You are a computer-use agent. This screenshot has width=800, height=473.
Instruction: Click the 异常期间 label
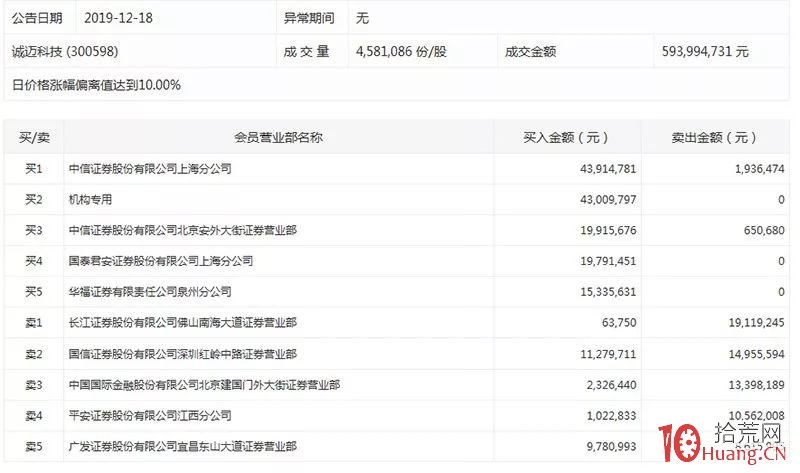(309, 18)
